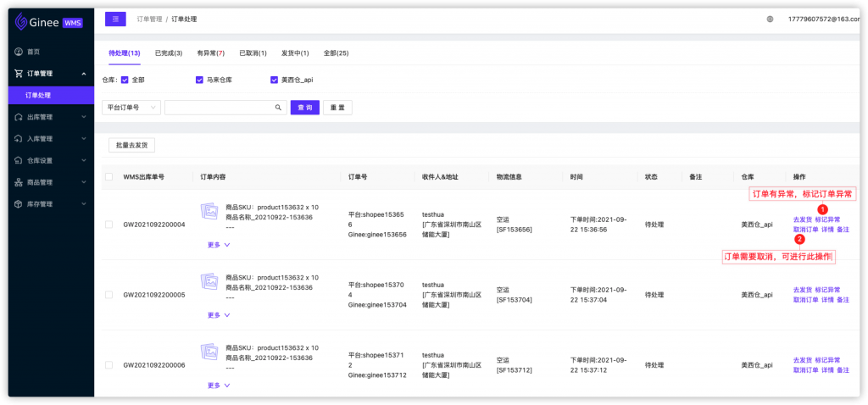This screenshot has height=405, width=868.
Task: Toggle the sidebar collapse menu button
Action: [115, 19]
